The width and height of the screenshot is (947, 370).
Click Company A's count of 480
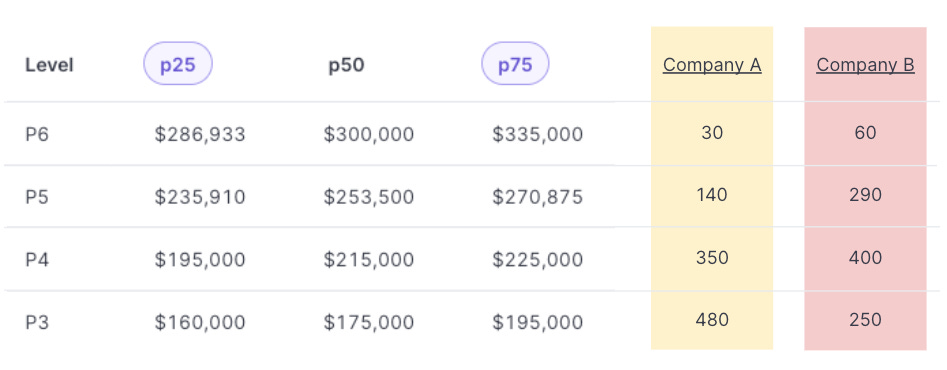pyautogui.click(x=712, y=320)
